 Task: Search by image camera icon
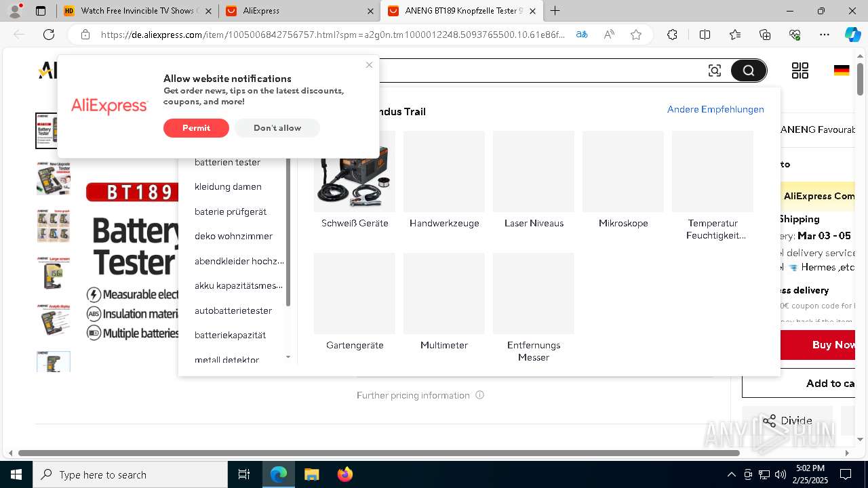pyautogui.click(x=715, y=70)
